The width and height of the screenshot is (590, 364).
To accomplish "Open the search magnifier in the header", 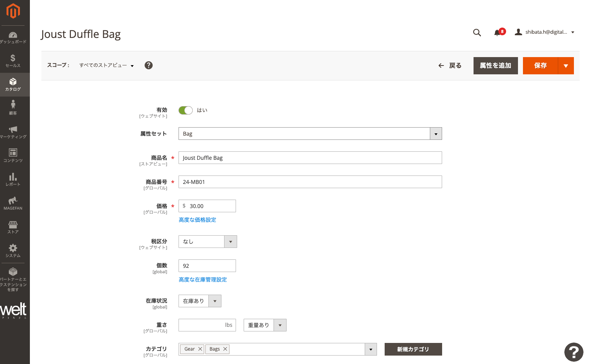I will (477, 33).
